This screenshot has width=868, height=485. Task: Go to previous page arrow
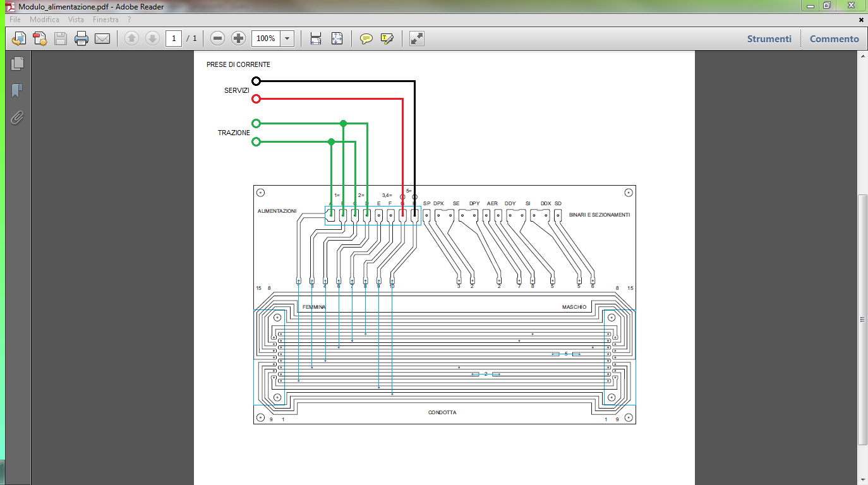pos(131,39)
